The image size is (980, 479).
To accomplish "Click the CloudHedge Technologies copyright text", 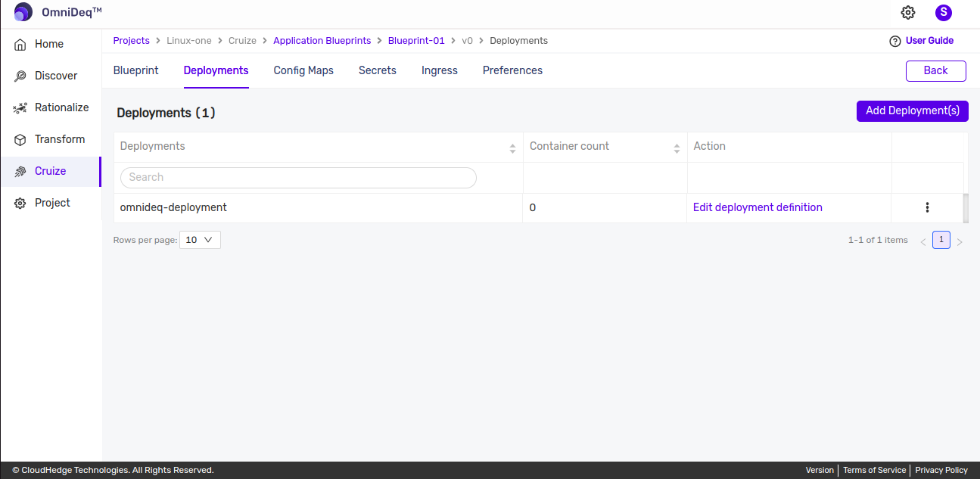I will click(114, 470).
